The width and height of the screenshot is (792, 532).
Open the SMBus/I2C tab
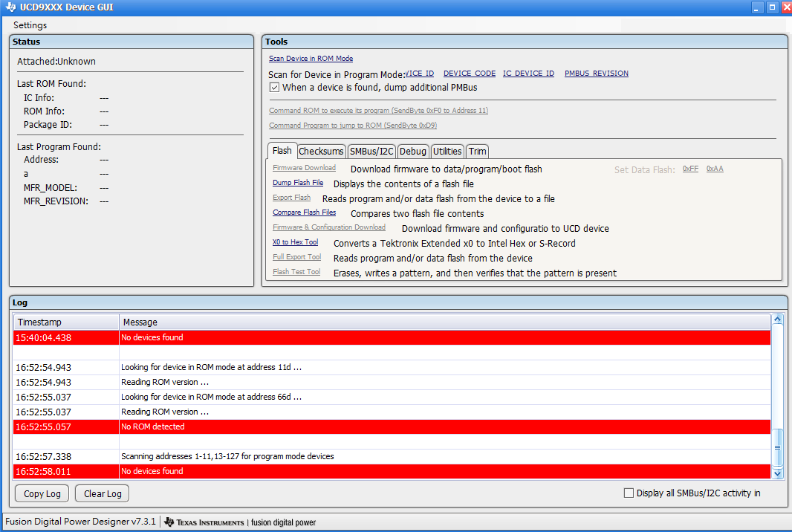(371, 151)
